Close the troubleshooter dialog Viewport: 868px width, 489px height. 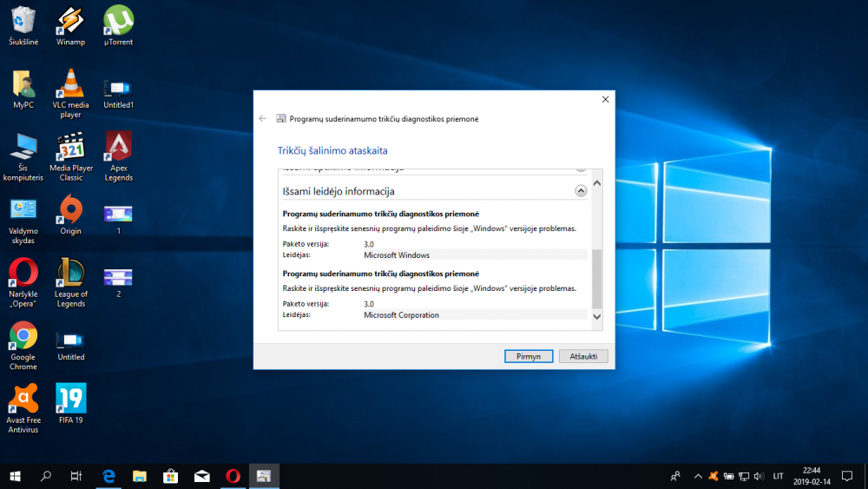(x=605, y=100)
